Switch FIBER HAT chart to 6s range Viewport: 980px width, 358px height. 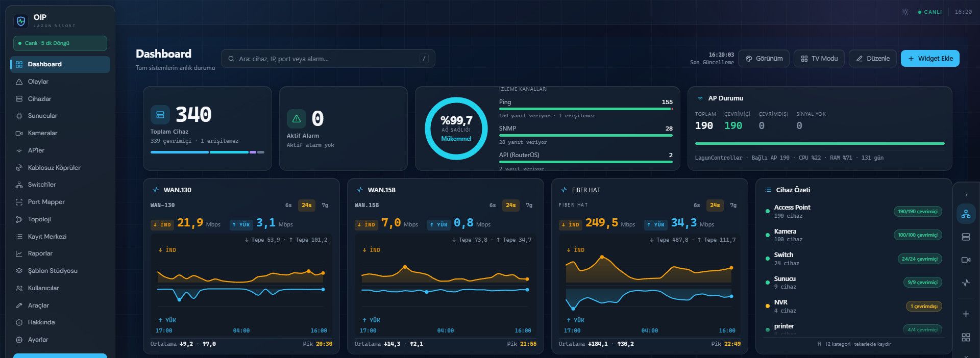(697, 205)
